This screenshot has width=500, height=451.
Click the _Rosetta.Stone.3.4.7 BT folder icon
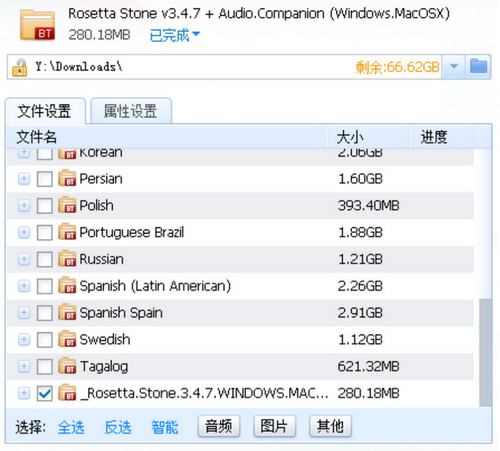(x=67, y=393)
